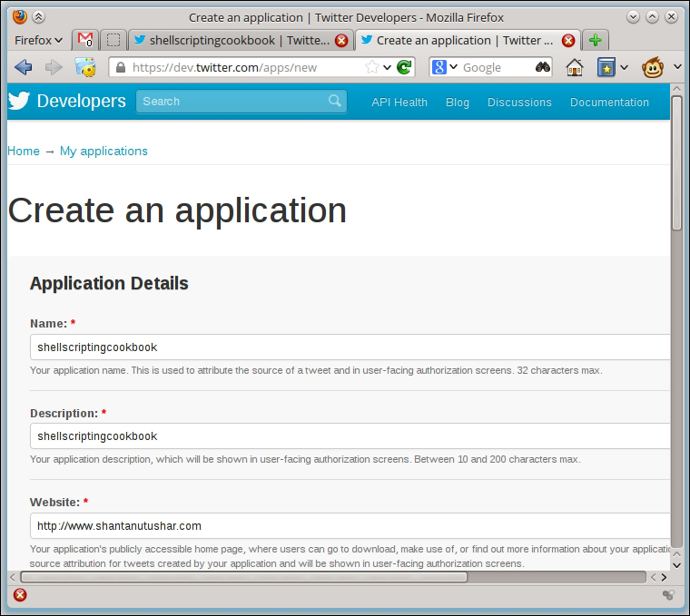
Task: Expand the Greasemonkey dropdown arrow
Action: (x=677, y=67)
